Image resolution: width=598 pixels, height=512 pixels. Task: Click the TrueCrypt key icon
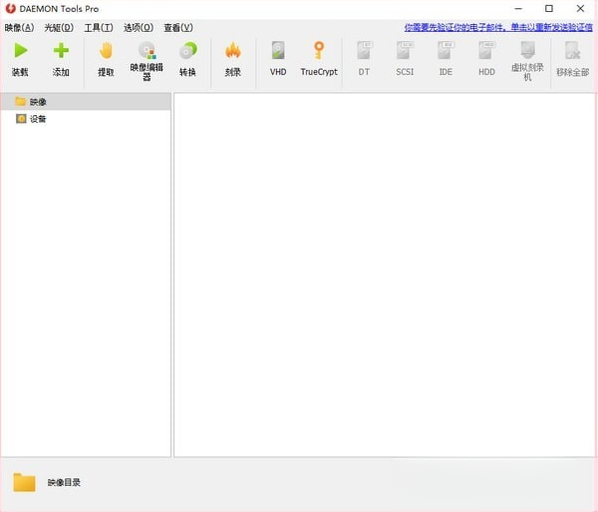click(319, 50)
